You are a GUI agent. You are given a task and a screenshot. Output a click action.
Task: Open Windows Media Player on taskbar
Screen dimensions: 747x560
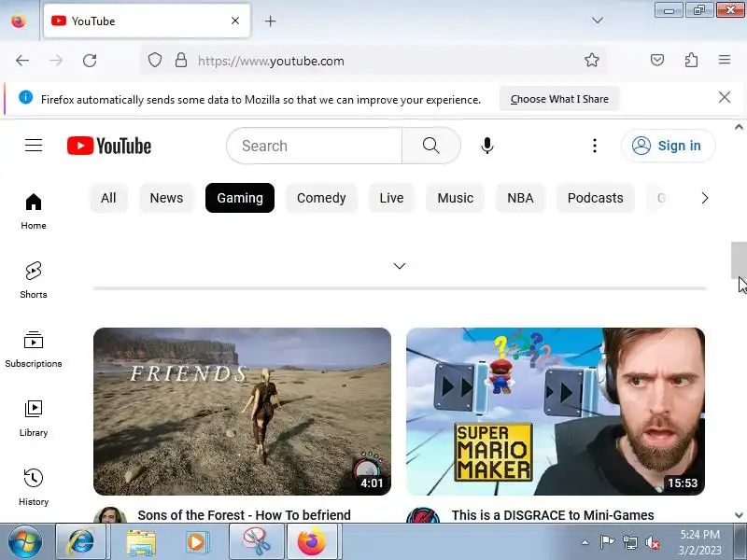tap(196, 542)
